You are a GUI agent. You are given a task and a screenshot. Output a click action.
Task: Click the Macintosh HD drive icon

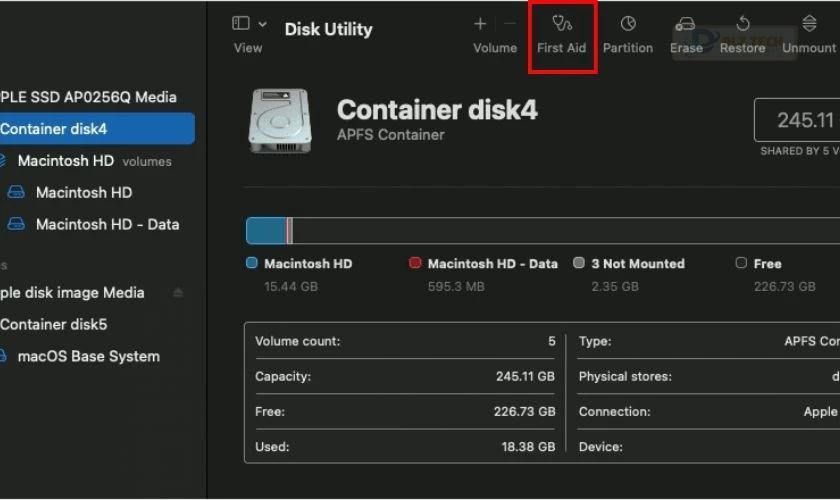click(16, 192)
